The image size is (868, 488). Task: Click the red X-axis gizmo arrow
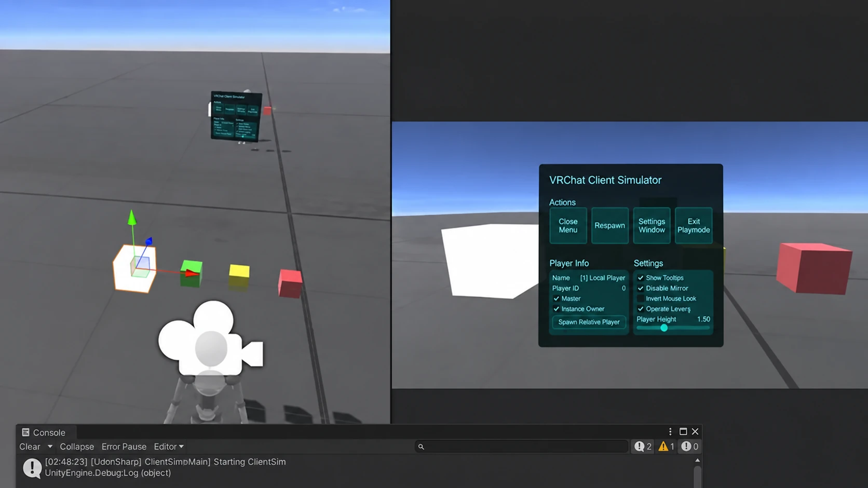pyautogui.click(x=192, y=273)
